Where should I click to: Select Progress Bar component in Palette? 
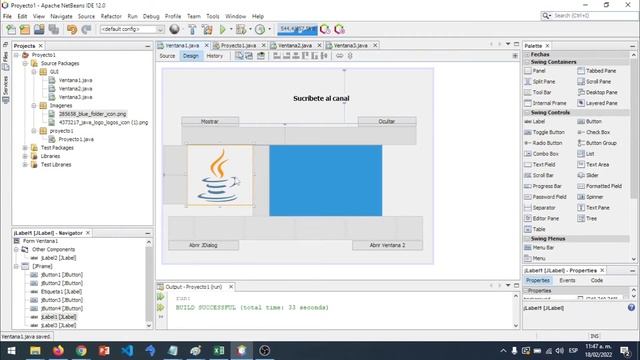pyautogui.click(x=543, y=186)
